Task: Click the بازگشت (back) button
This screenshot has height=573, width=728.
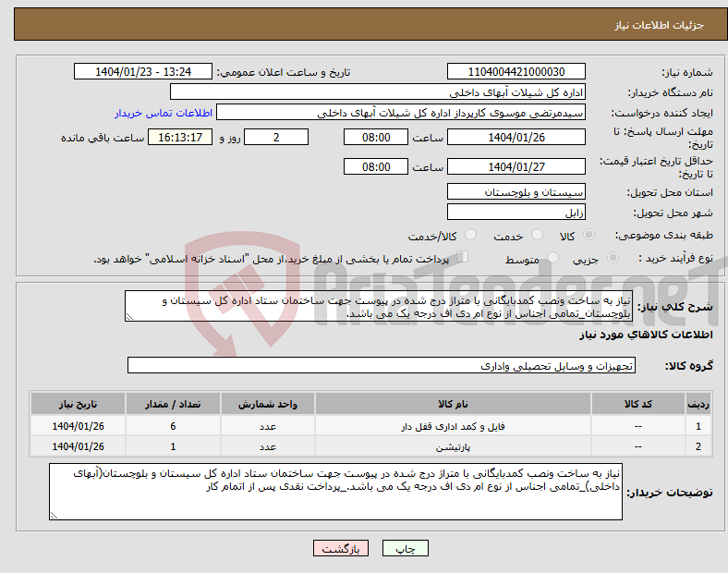Action: pos(341,548)
